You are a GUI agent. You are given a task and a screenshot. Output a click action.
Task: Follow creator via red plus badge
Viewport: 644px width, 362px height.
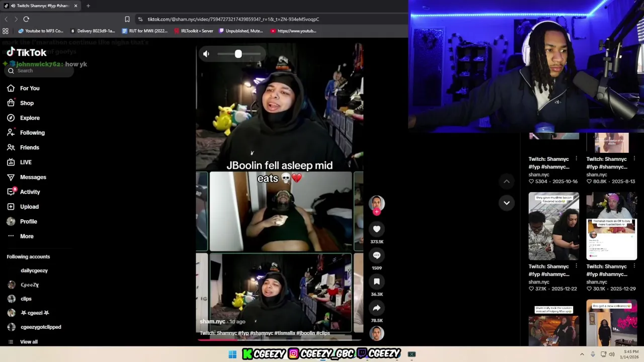point(377,212)
